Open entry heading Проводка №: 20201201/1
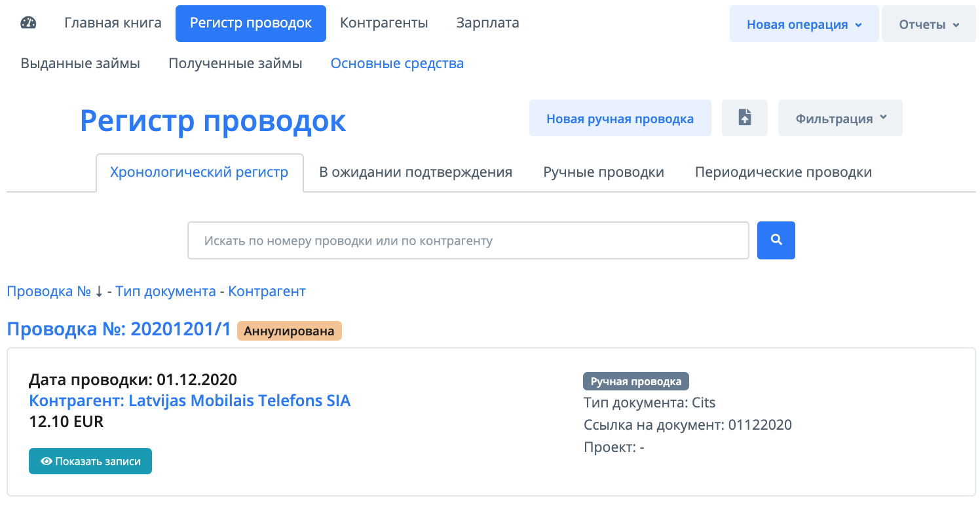 click(119, 329)
